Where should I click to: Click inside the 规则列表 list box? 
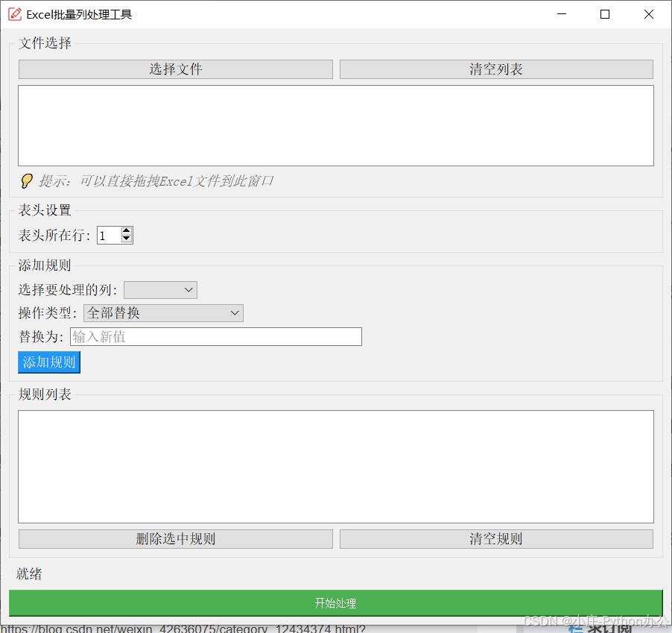point(335,466)
